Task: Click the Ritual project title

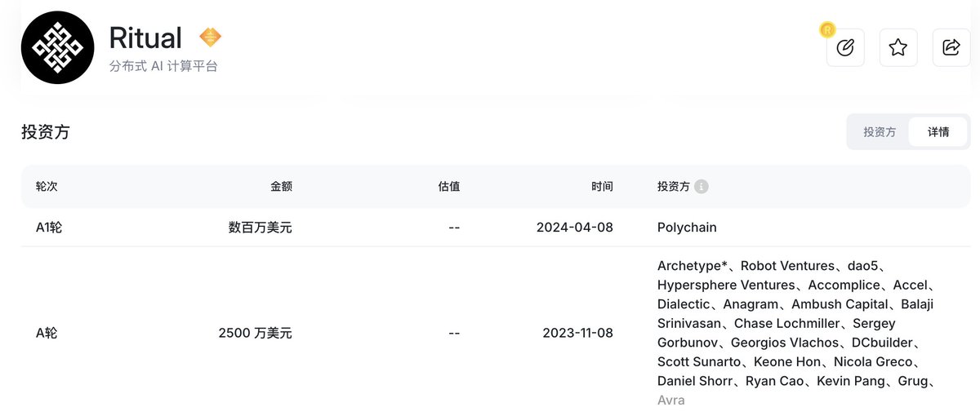Action: 146,38
